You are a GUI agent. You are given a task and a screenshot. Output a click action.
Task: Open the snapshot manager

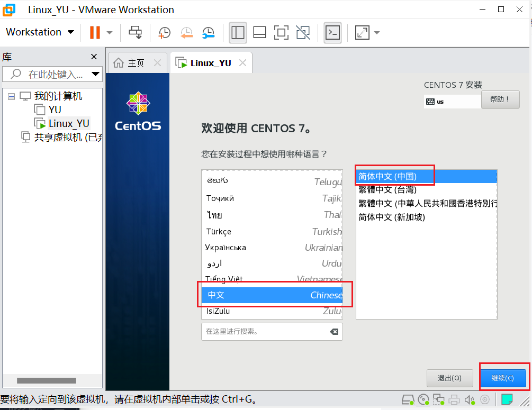209,33
